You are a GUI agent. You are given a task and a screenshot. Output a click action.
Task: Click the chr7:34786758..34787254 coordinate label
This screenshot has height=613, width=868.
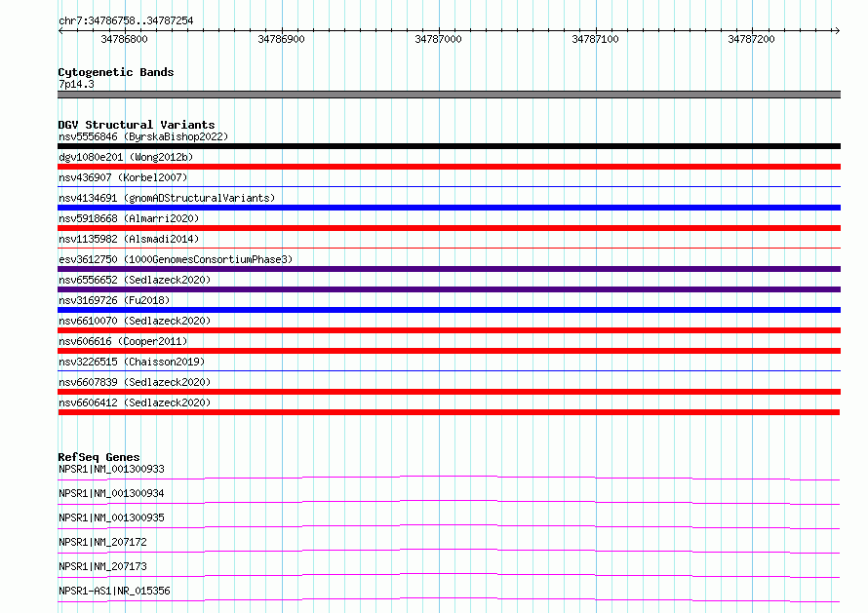(126, 20)
